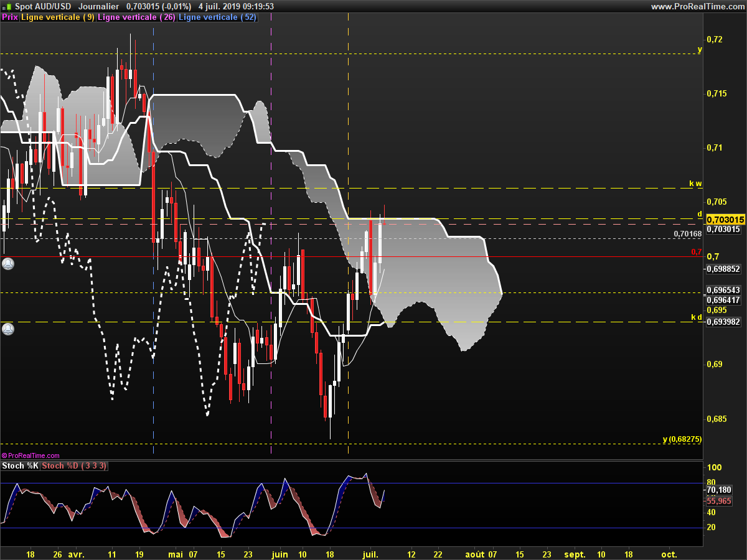Click the red 55,965 stochastic %D value tag
The image size is (747, 560).
pyautogui.click(x=719, y=500)
